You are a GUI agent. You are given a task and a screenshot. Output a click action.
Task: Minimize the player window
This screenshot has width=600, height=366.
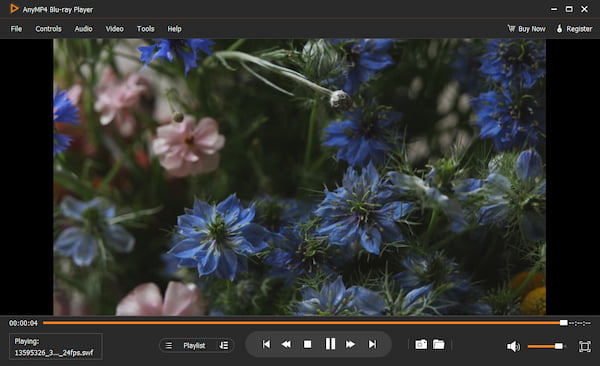click(x=554, y=9)
